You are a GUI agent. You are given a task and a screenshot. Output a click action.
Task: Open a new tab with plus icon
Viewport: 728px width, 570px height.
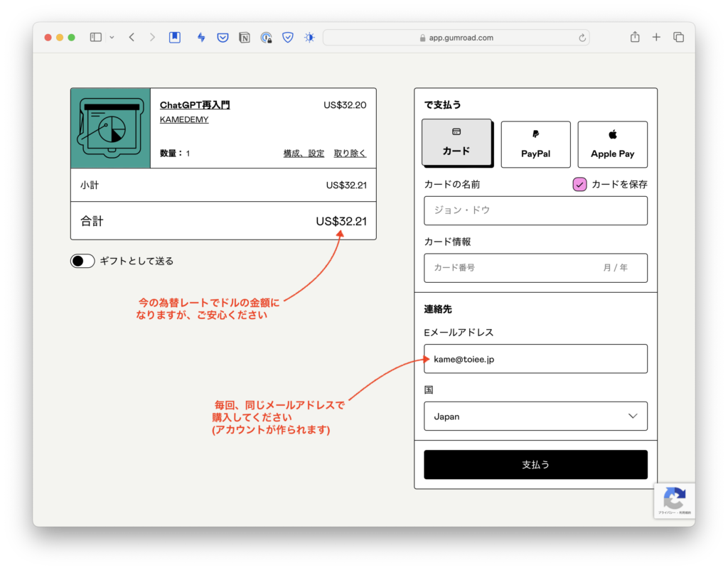coord(656,38)
